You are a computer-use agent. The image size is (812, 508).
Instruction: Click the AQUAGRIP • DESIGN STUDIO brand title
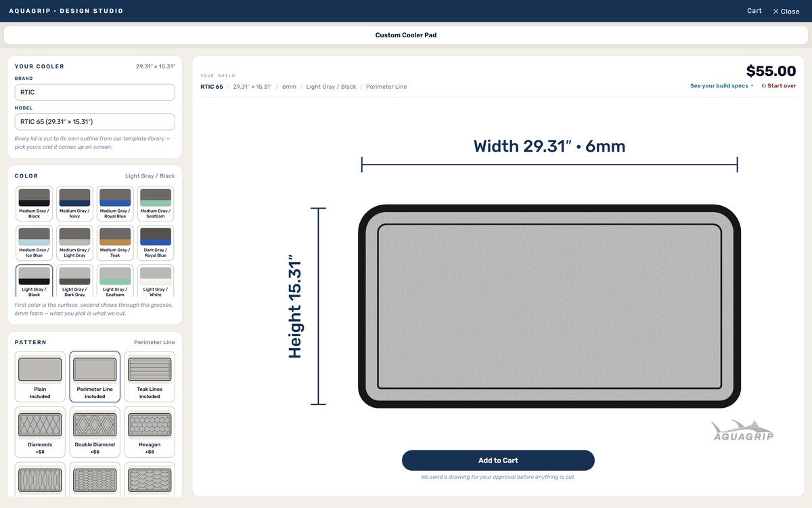point(66,11)
